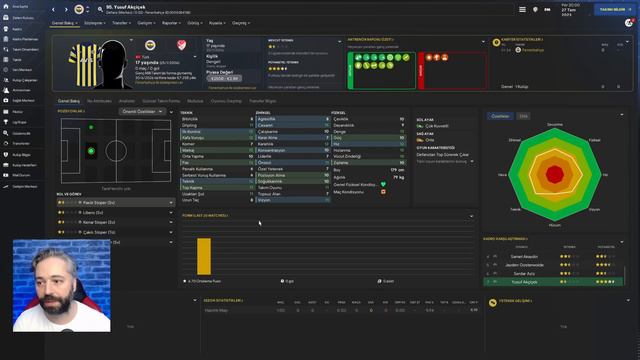Go back with left arrow icon
Image resolution: width=640 pixels, height=360 pixels.
[x=53, y=9]
